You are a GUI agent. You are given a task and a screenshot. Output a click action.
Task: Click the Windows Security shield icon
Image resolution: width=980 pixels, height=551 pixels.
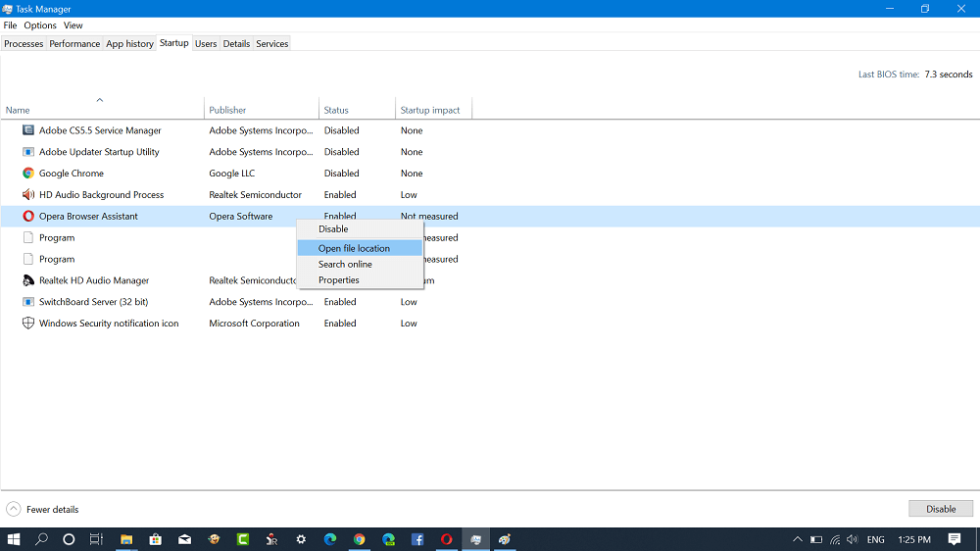(28, 323)
